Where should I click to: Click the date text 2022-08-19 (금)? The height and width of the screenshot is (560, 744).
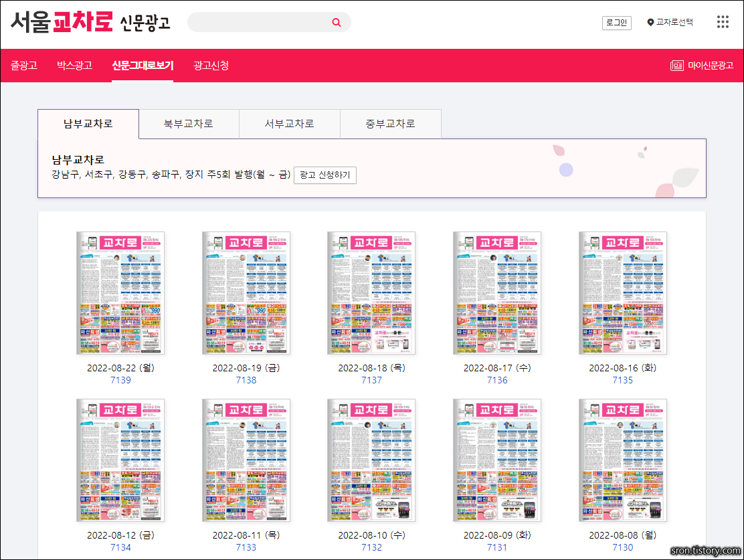(246, 368)
